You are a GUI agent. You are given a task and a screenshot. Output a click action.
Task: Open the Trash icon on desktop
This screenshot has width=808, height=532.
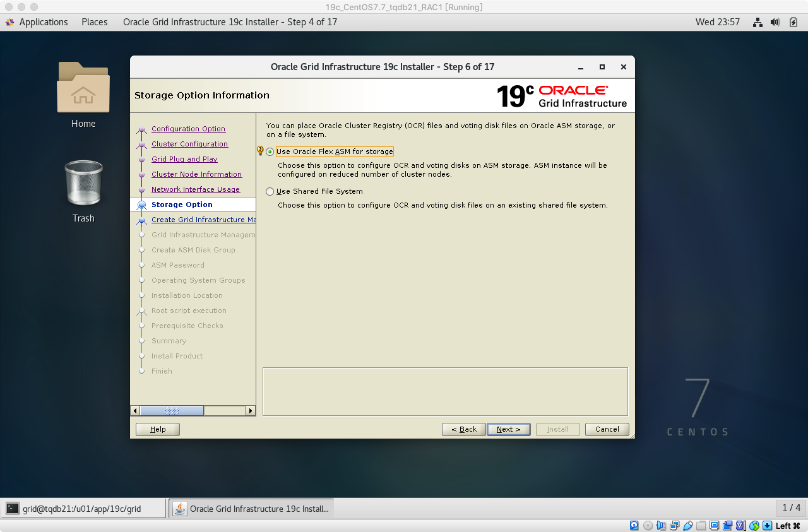83,182
